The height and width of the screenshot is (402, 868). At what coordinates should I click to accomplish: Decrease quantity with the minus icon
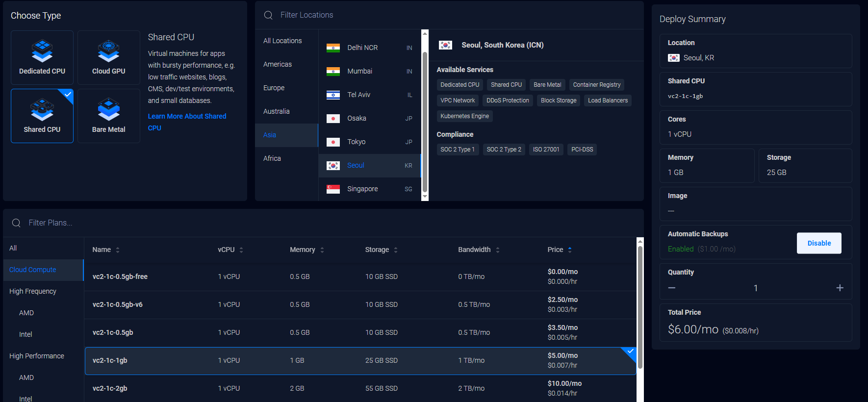point(672,288)
